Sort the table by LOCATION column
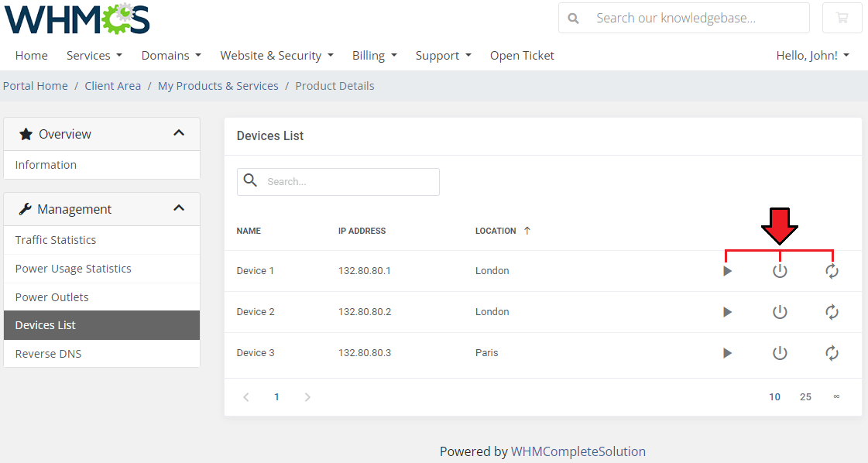Viewport: 868px width, 463px height. (496, 231)
